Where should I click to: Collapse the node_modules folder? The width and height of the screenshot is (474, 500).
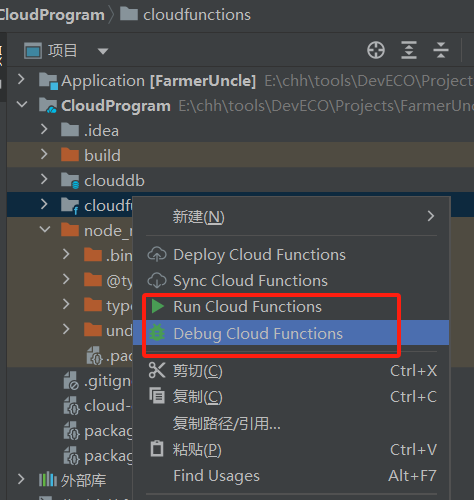click(45, 230)
